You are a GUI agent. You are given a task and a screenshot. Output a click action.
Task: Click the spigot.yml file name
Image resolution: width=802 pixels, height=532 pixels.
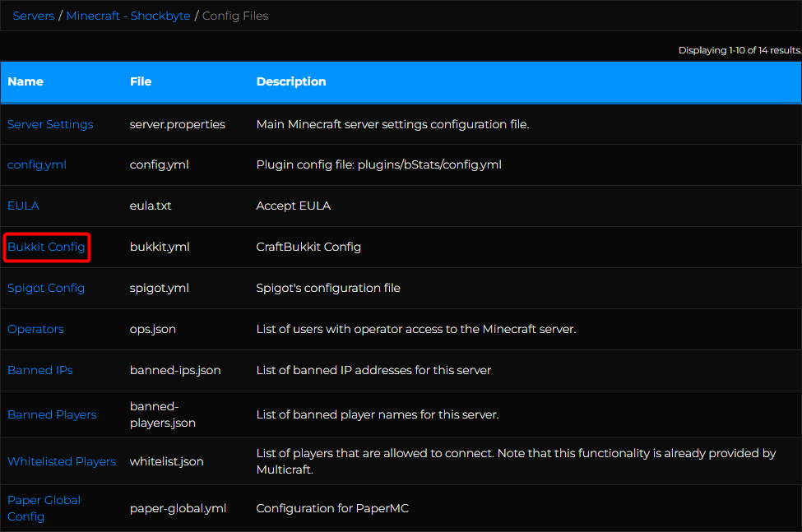[x=160, y=289]
